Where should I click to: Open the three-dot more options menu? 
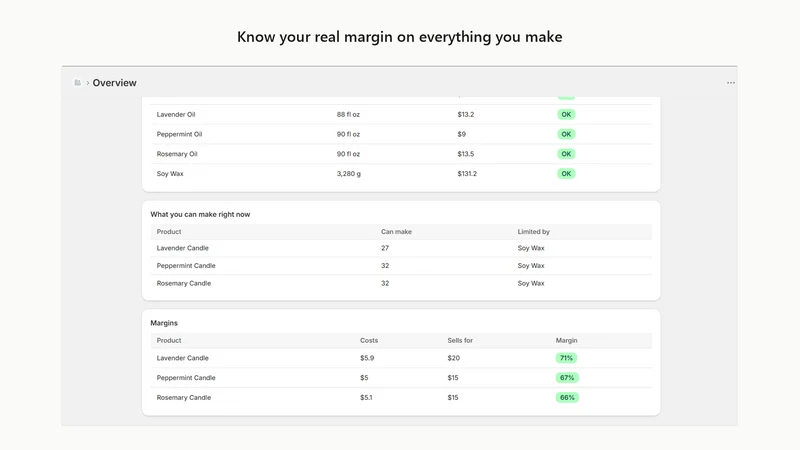[x=731, y=83]
